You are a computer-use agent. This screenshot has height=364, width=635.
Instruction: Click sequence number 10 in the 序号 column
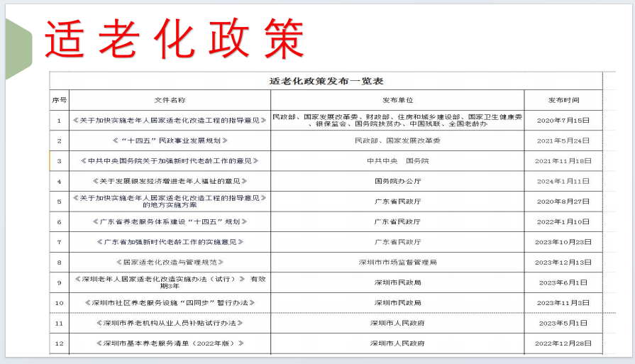59,302
